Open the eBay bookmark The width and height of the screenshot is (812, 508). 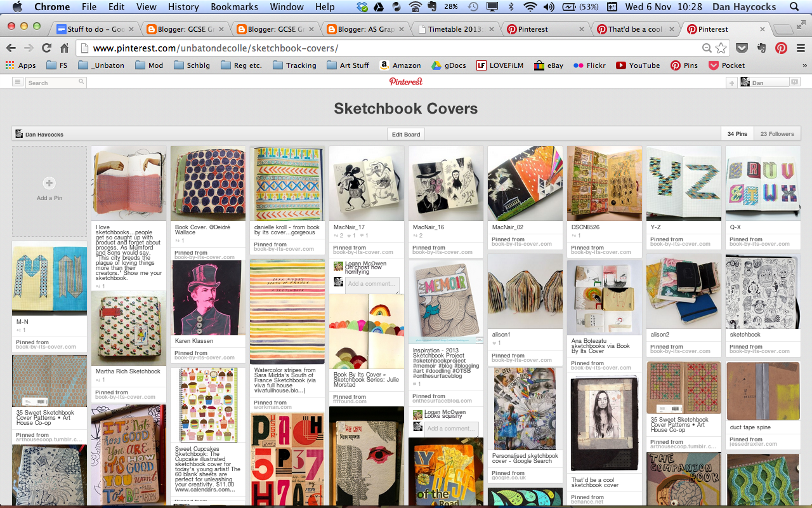[549, 65]
